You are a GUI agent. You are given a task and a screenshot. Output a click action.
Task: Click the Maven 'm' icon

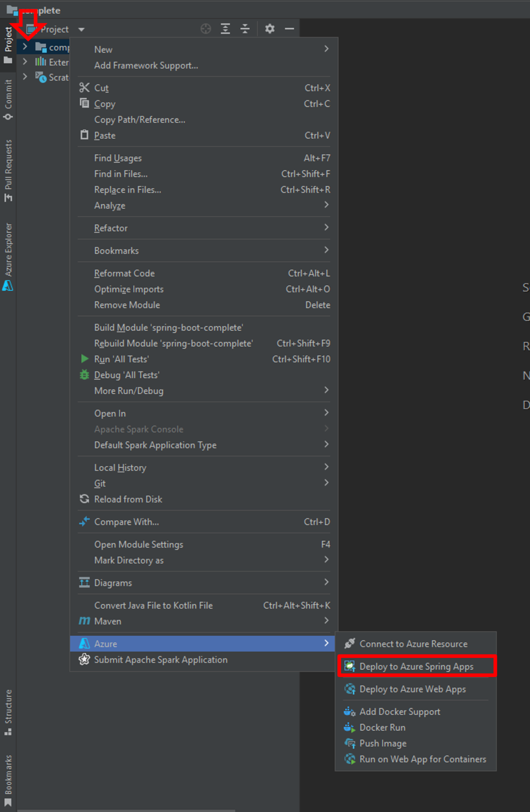pyautogui.click(x=84, y=621)
